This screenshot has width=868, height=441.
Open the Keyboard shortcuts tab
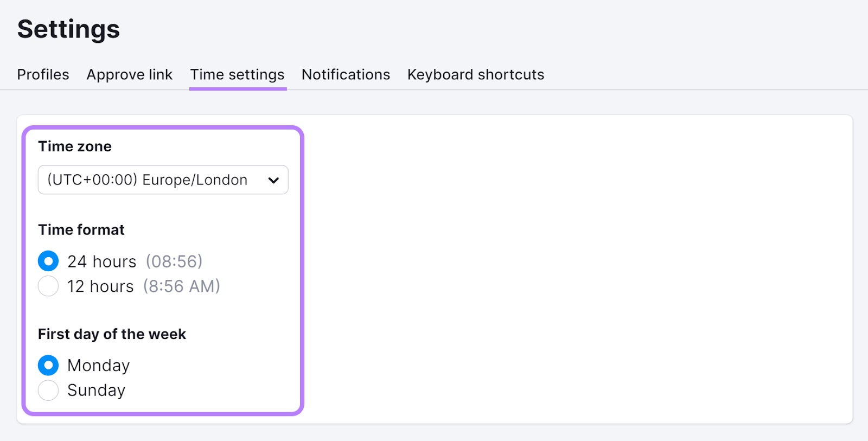[x=475, y=74]
